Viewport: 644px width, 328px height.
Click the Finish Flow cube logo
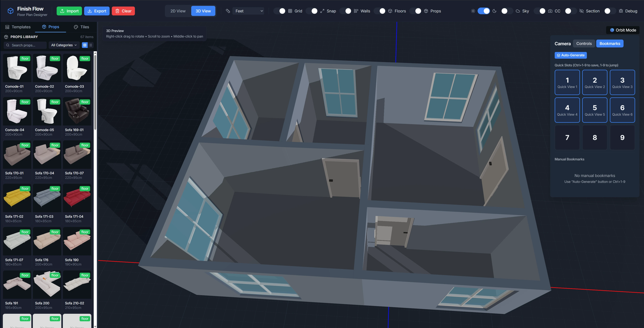point(11,11)
